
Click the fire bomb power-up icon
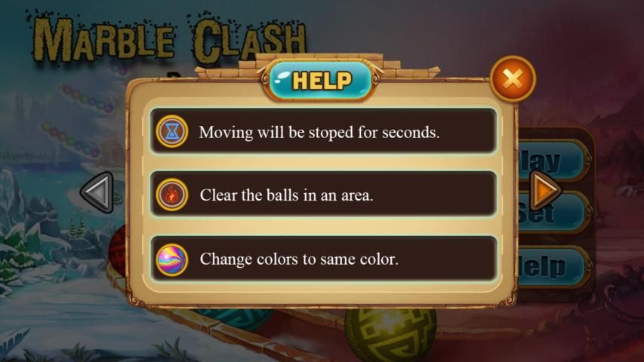(171, 195)
